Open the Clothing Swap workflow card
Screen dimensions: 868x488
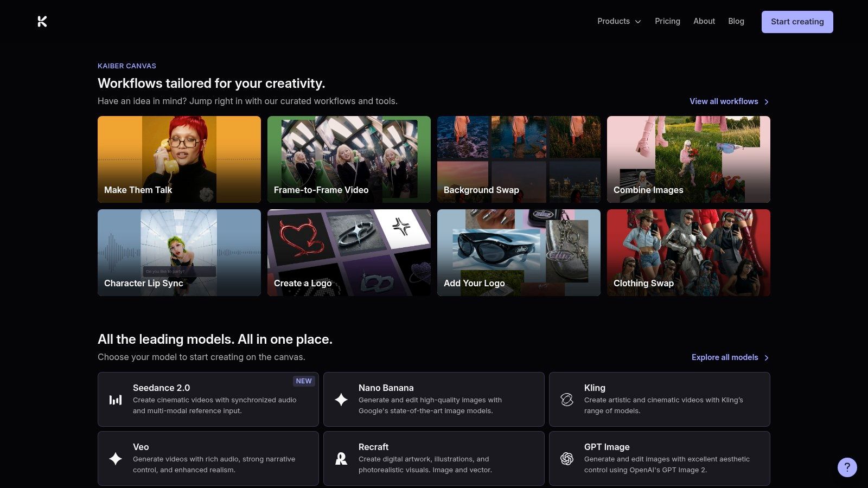coord(688,253)
